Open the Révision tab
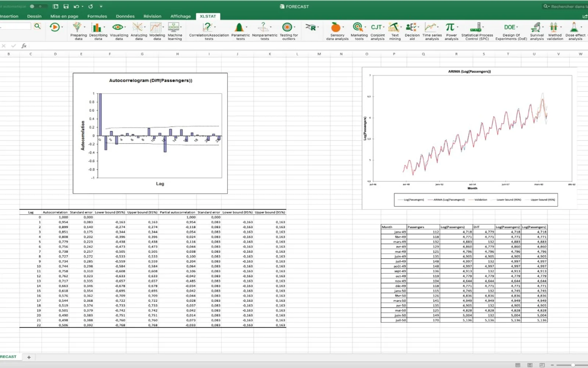Screen dimensions: 588x368 coord(152,16)
